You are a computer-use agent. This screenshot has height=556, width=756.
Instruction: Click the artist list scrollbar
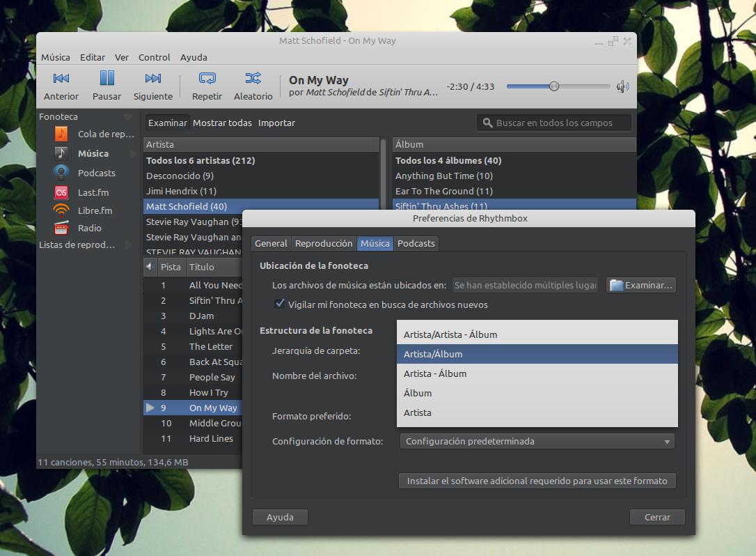click(384, 173)
